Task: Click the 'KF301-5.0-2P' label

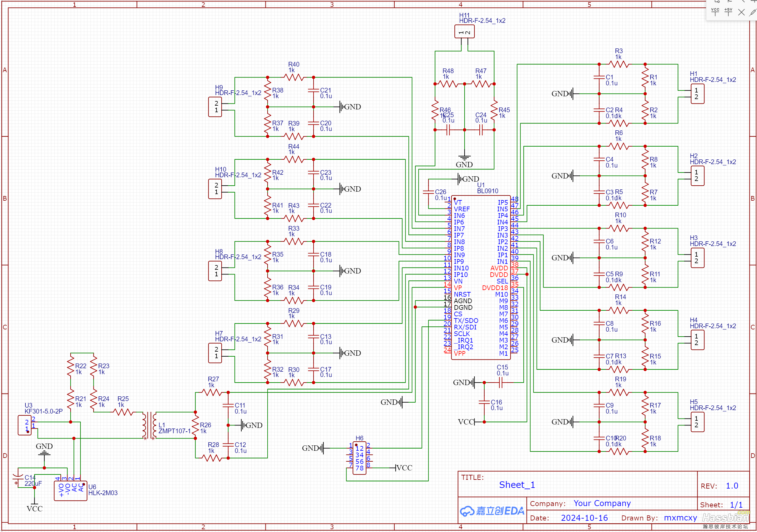Action: tap(43, 411)
